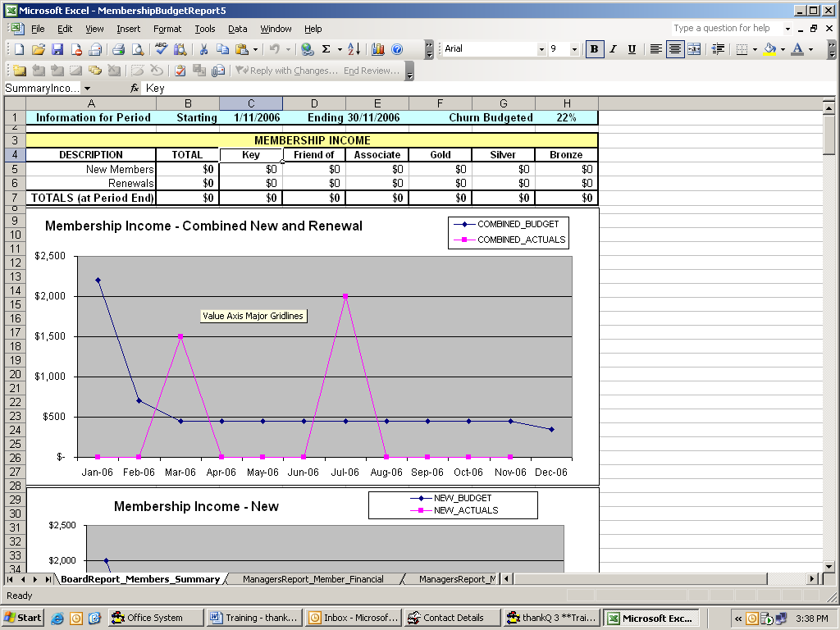Open Microsoft Excel Help question mark icon
Image resolution: width=840 pixels, height=630 pixels.
(397, 49)
